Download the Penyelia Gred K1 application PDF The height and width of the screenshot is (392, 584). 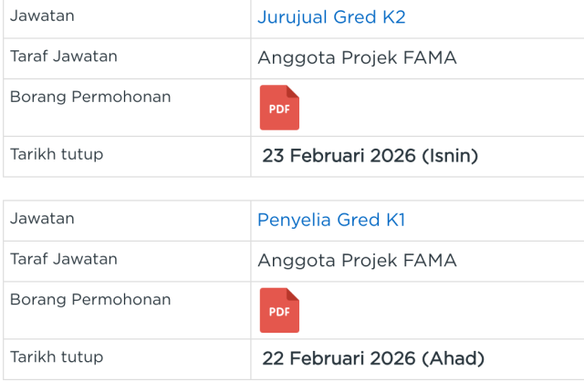(x=279, y=310)
